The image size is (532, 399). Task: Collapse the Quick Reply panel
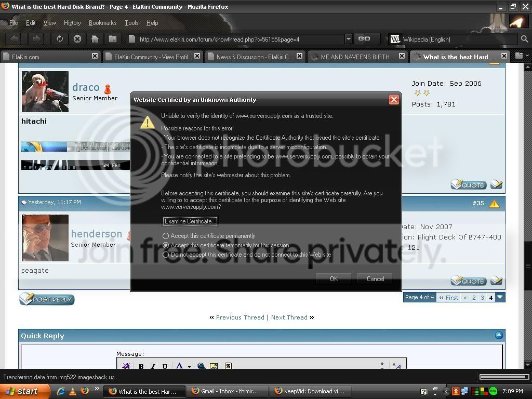499,335
